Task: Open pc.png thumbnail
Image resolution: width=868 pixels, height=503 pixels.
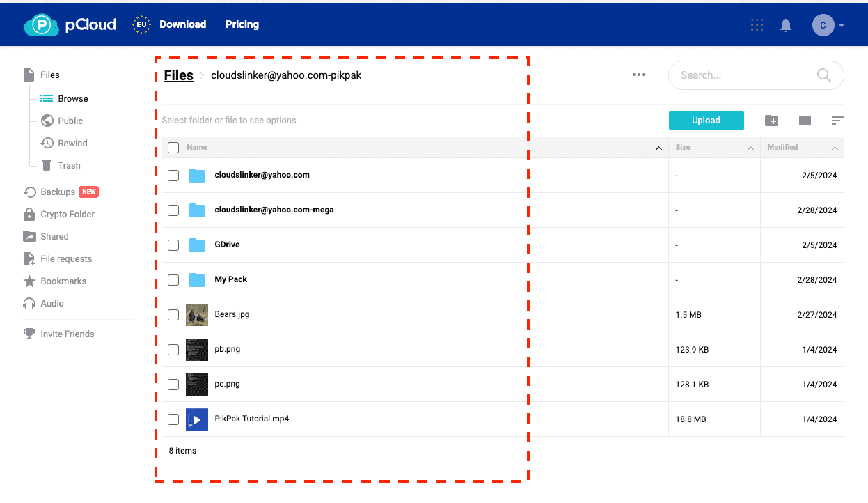Action: (x=197, y=385)
